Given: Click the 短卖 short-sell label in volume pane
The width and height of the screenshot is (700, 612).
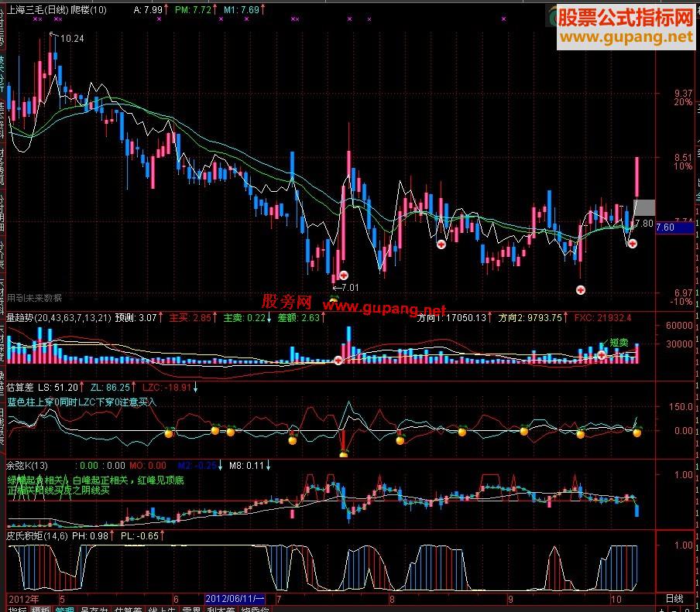Looking at the screenshot, I should [x=619, y=342].
